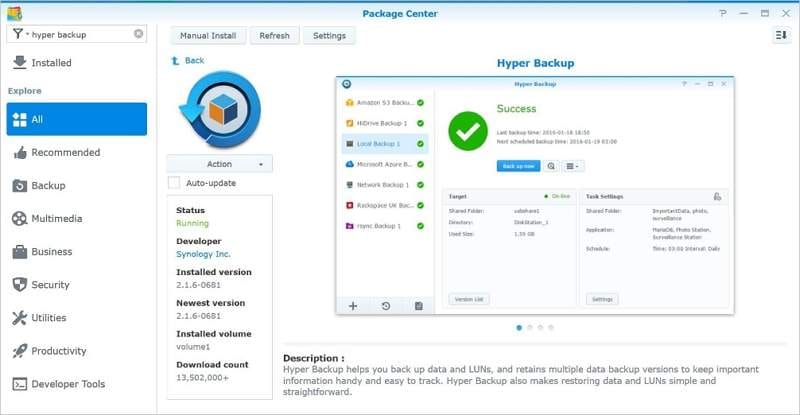Select the second screenshot pagination dot
The height and width of the screenshot is (415, 800).
(x=530, y=328)
